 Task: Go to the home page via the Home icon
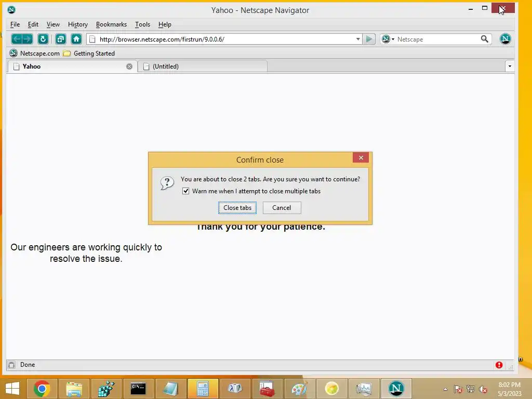76,39
